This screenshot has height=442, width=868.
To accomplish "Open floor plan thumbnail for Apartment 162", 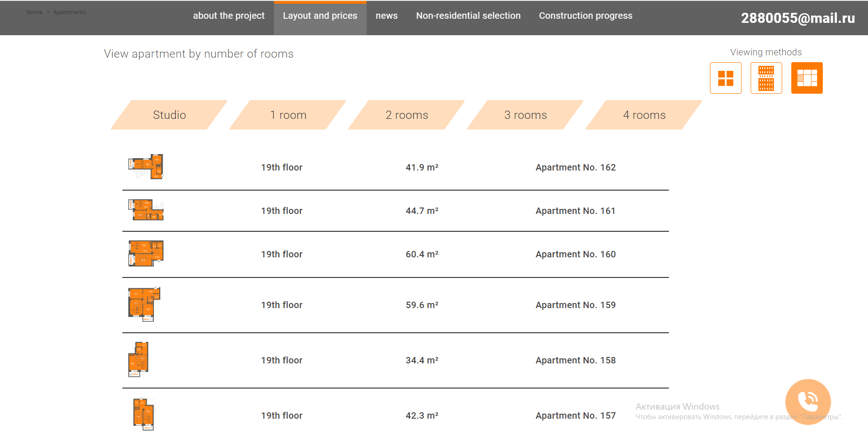I will 146,166.
